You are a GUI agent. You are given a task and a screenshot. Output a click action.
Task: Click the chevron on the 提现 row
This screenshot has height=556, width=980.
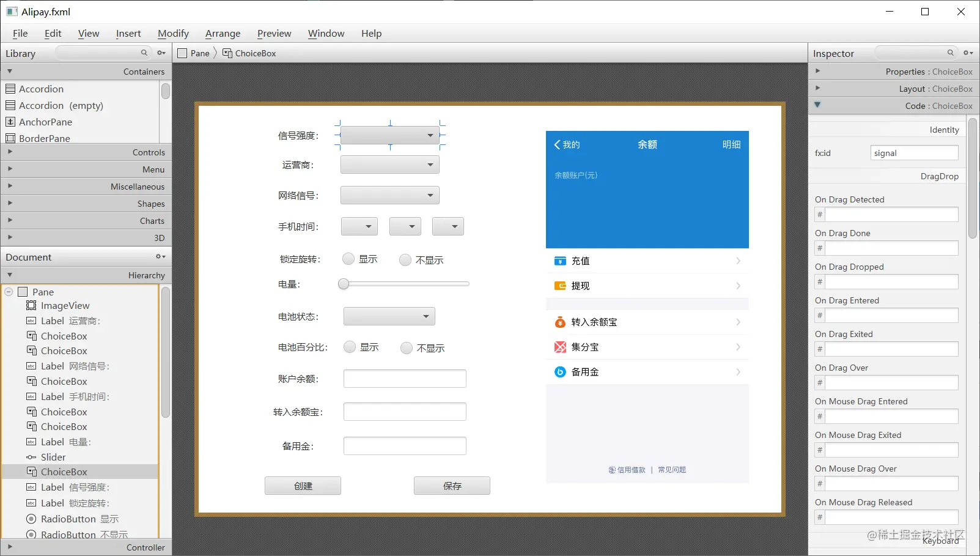coord(739,286)
